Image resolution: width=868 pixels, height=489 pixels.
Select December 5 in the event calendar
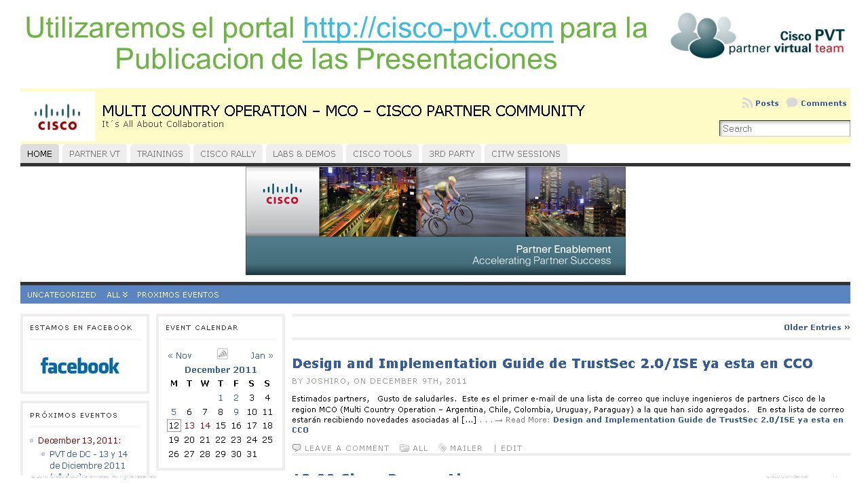(x=174, y=412)
